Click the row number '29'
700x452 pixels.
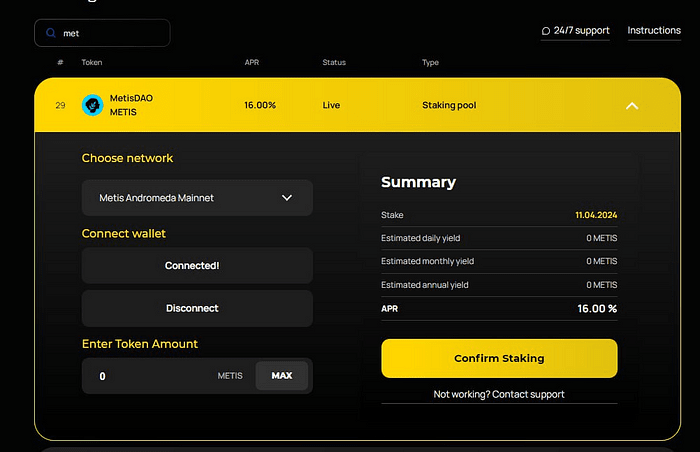pos(60,105)
